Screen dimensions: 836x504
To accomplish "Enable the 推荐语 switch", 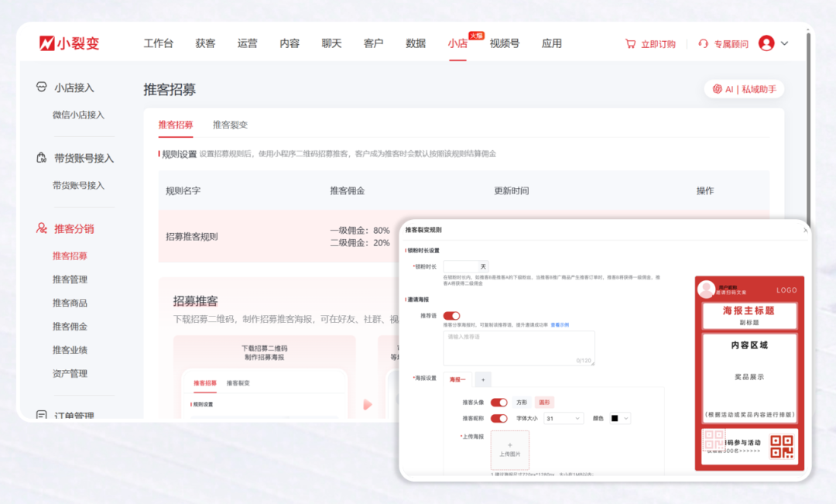I will coord(451,315).
